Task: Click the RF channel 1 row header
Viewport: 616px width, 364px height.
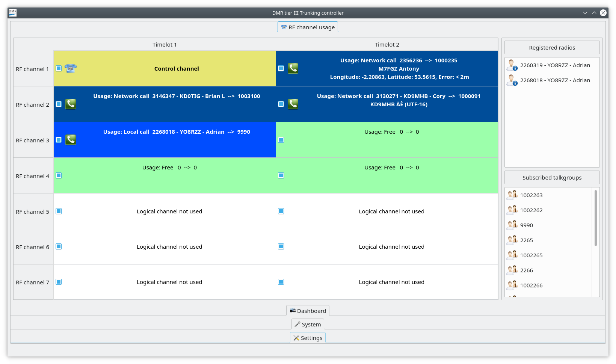Action: [33, 69]
